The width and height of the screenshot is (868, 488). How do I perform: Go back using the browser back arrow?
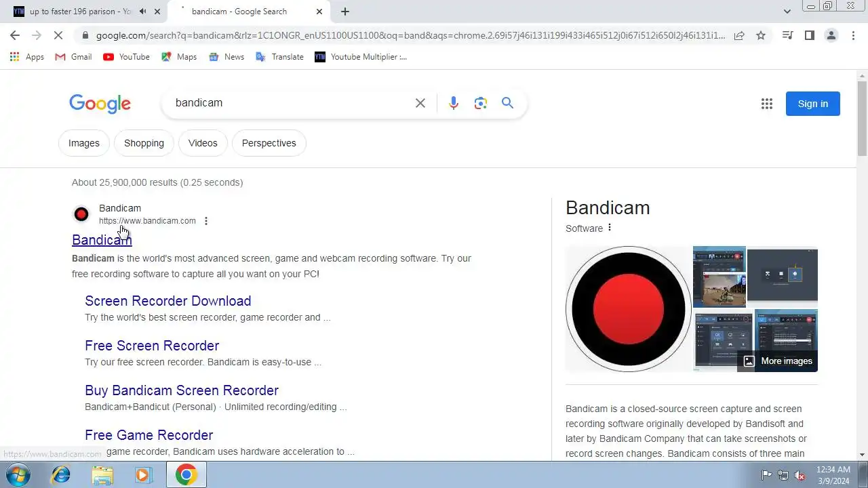pyautogui.click(x=15, y=35)
